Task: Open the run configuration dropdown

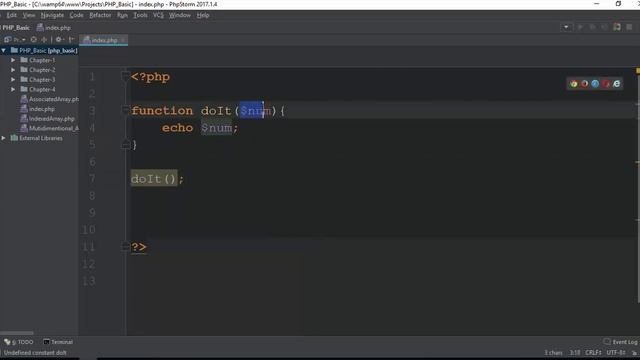Action: (566, 27)
